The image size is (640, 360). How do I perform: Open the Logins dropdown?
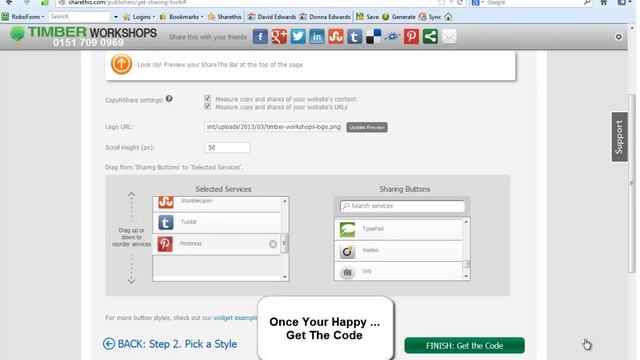click(x=139, y=17)
